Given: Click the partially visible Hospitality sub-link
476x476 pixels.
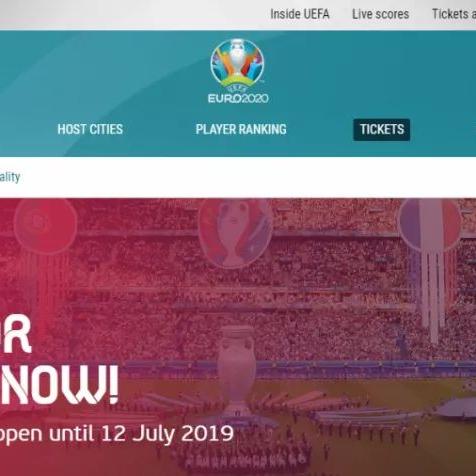Looking at the screenshot, I should [x=10, y=177].
